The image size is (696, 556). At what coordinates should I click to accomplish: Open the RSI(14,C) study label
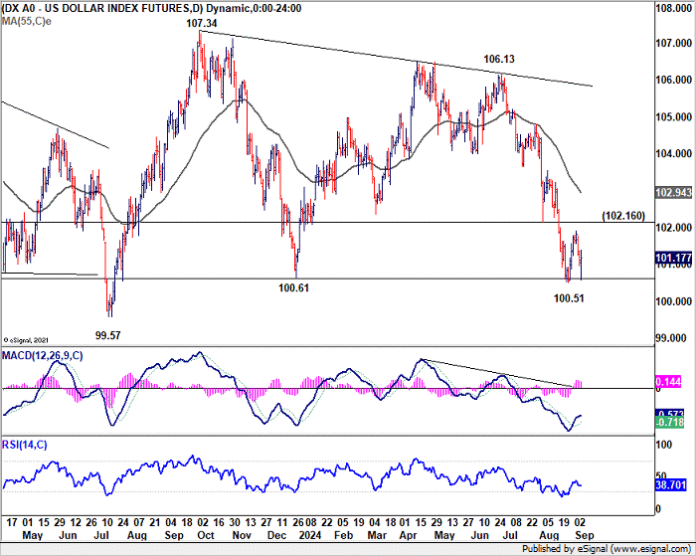[x=24, y=445]
